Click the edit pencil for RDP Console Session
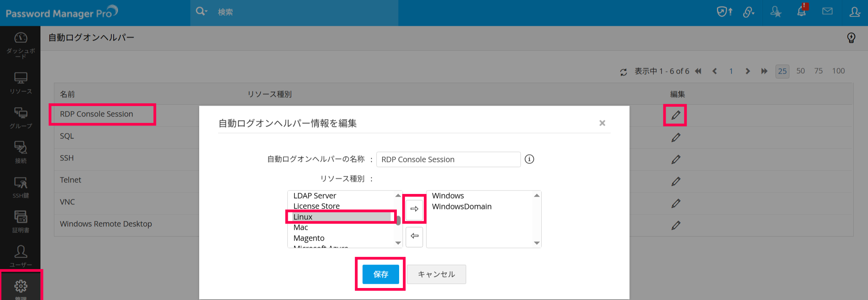This screenshot has width=868, height=300. (x=675, y=115)
